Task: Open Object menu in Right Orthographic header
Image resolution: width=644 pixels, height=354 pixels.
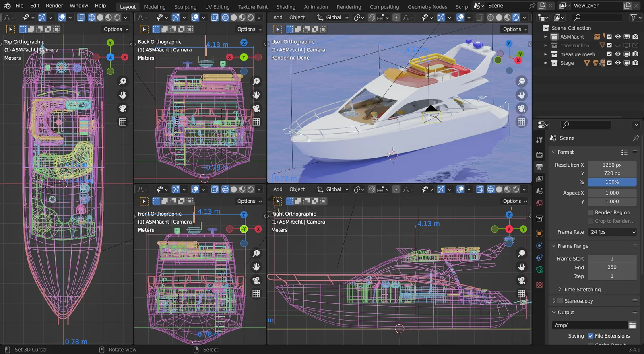Action: click(297, 189)
